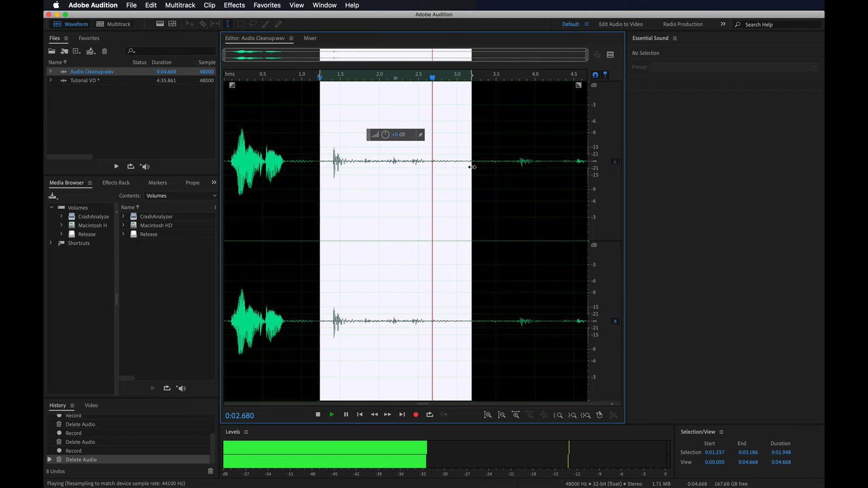Move playhead to next marker
Screen dimensions: 868x488
(x=402, y=414)
